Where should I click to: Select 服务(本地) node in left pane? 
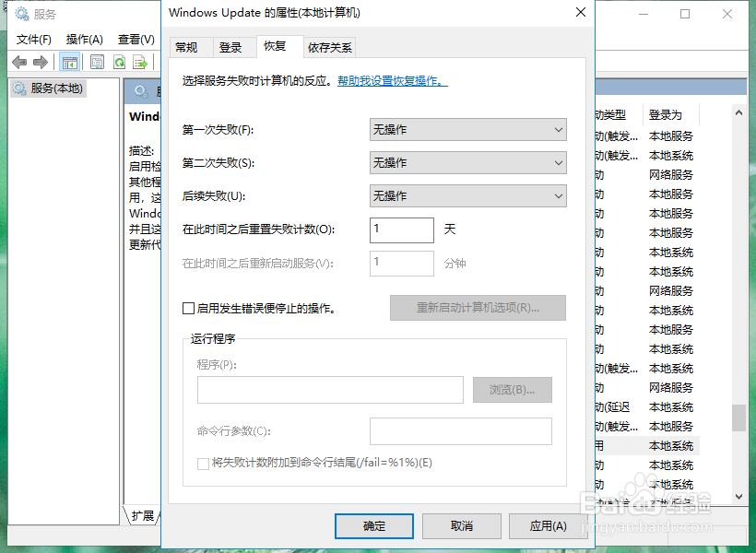56,88
